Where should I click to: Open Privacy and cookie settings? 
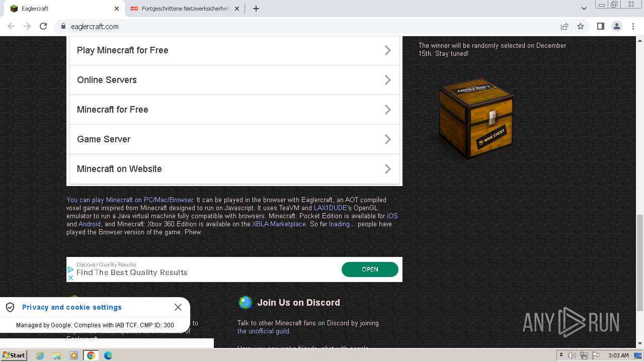(x=72, y=307)
